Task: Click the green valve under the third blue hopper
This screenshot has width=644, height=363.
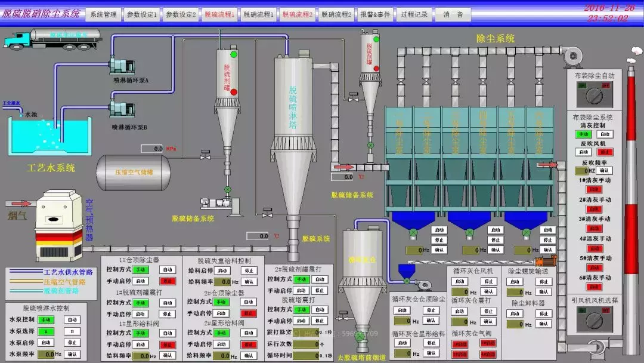Action: coord(526,233)
